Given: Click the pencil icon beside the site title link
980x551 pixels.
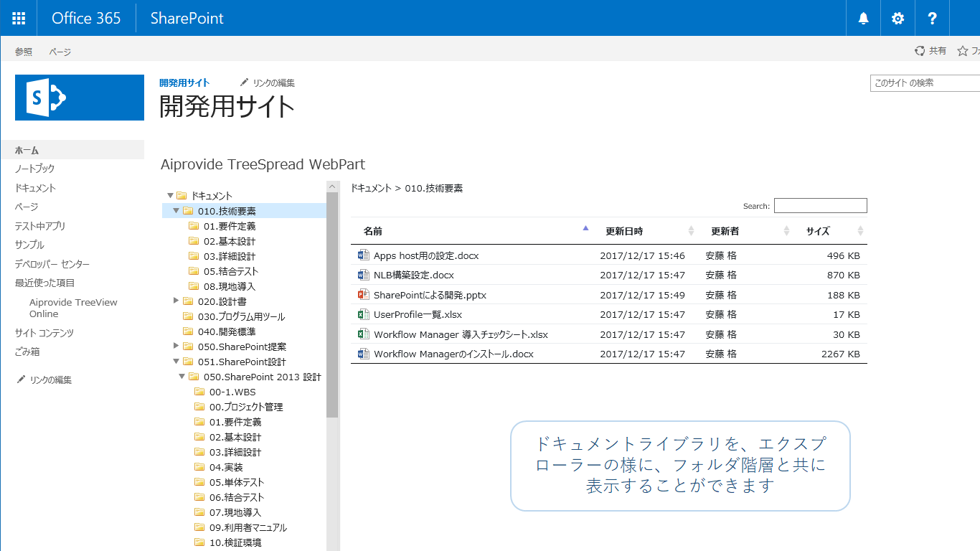Looking at the screenshot, I should click(245, 83).
